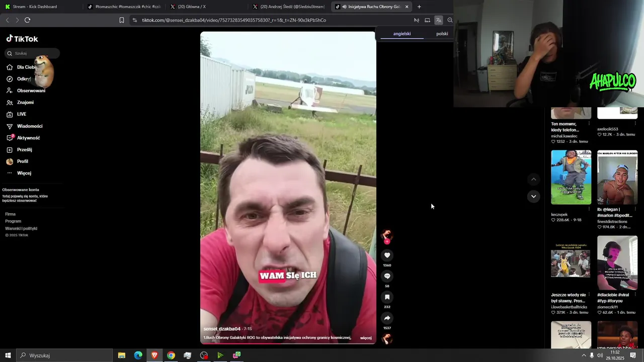Go forward in browser history

click(17, 20)
